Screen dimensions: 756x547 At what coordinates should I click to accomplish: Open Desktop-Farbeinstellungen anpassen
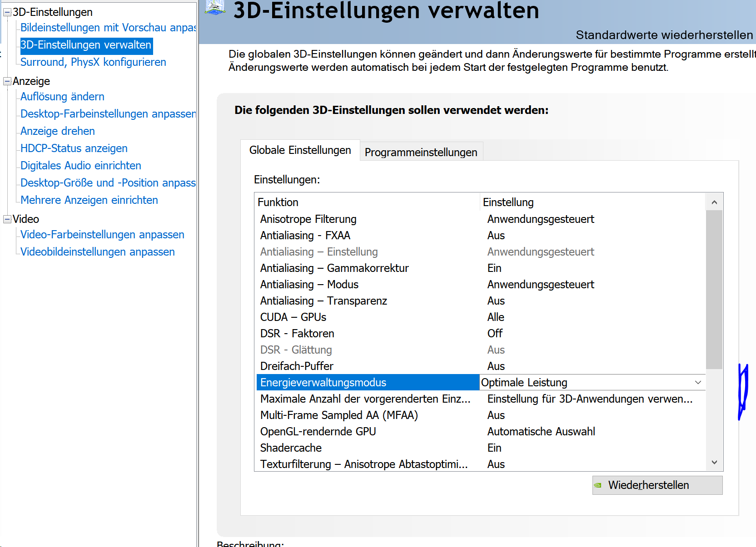[108, 114]
